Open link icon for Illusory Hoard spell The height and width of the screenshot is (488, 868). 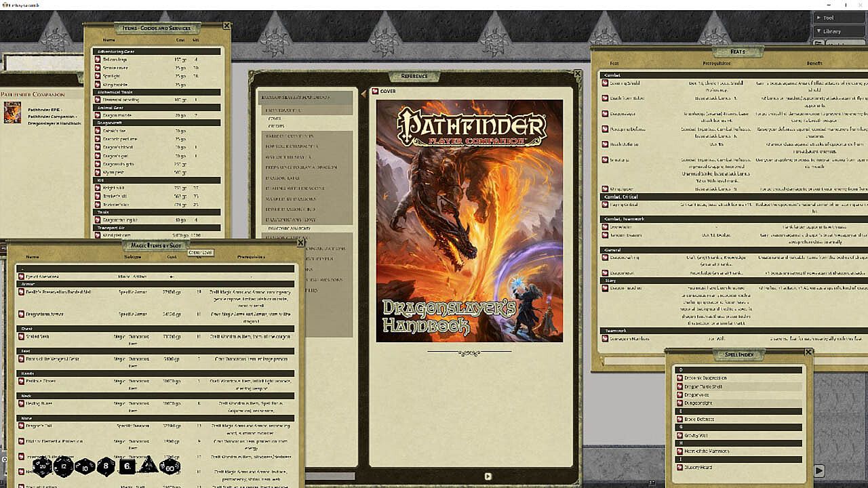click(679, 467)
